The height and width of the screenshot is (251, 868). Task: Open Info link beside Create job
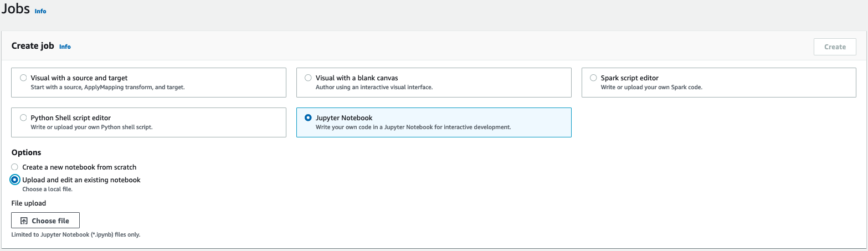click(65, 47)
